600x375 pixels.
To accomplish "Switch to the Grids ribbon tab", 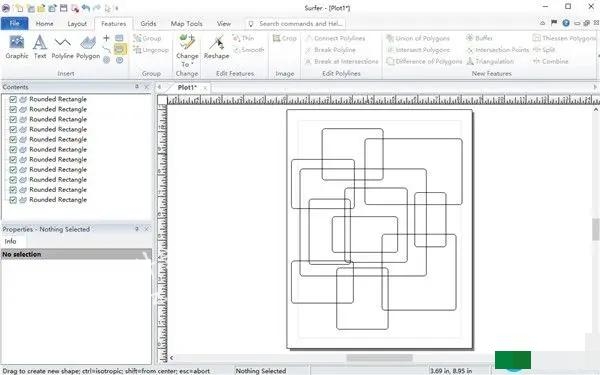I will coord(148,23).
